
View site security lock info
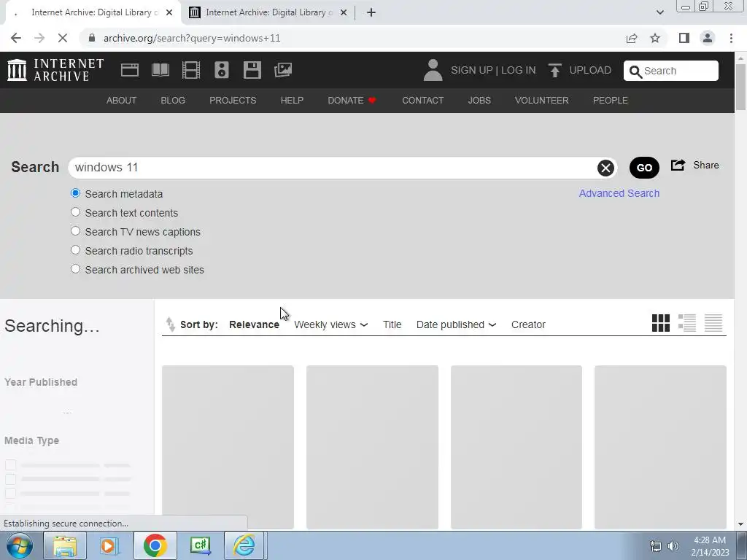tap(92, 38)
